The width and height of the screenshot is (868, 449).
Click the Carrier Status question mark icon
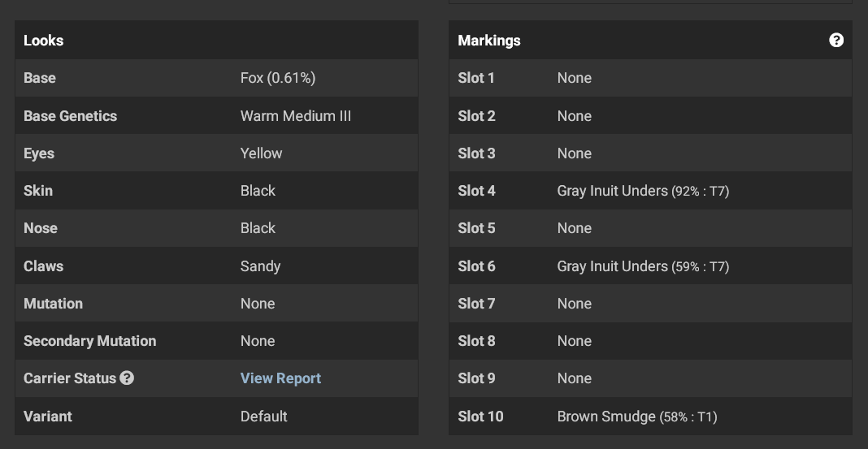pos(127,378)
